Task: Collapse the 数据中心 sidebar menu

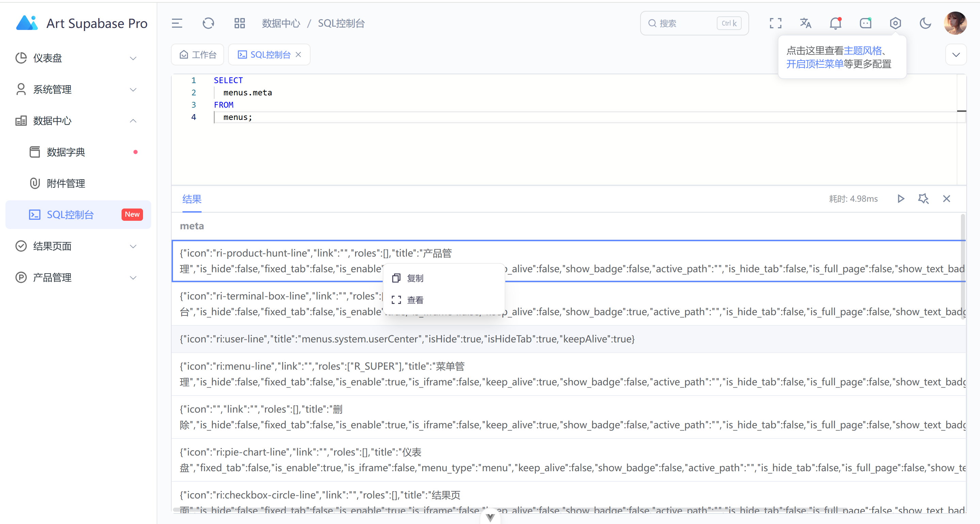Action: tap(76, 121)
